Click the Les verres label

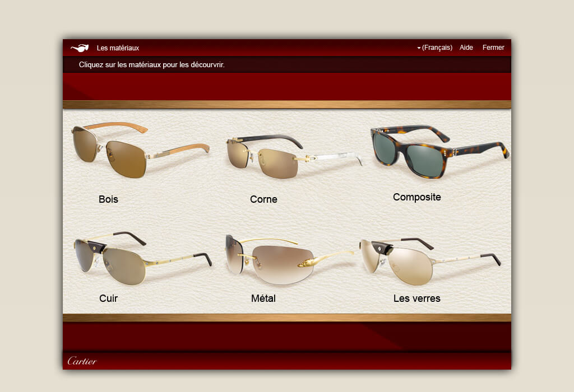point(417,298)
